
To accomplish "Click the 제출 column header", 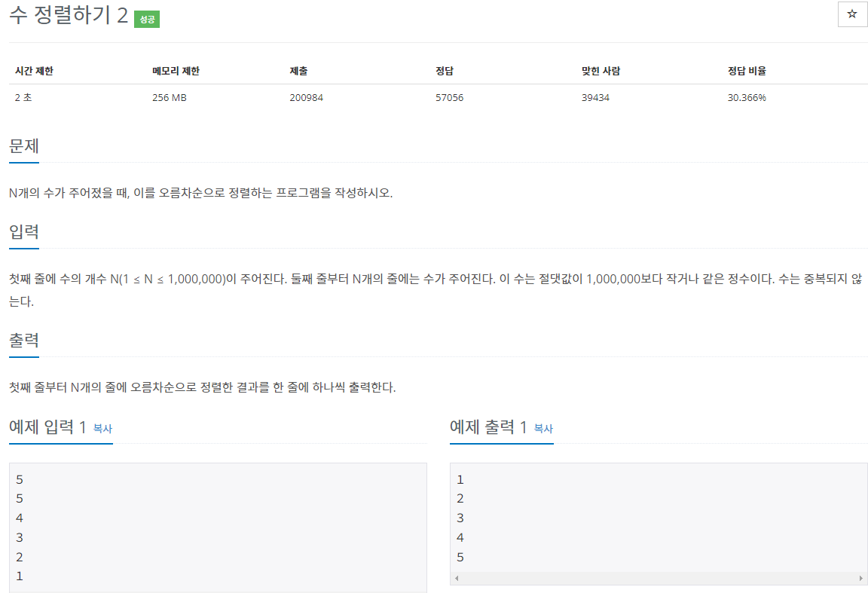I will pyautogui.click(x=298, y=71).
